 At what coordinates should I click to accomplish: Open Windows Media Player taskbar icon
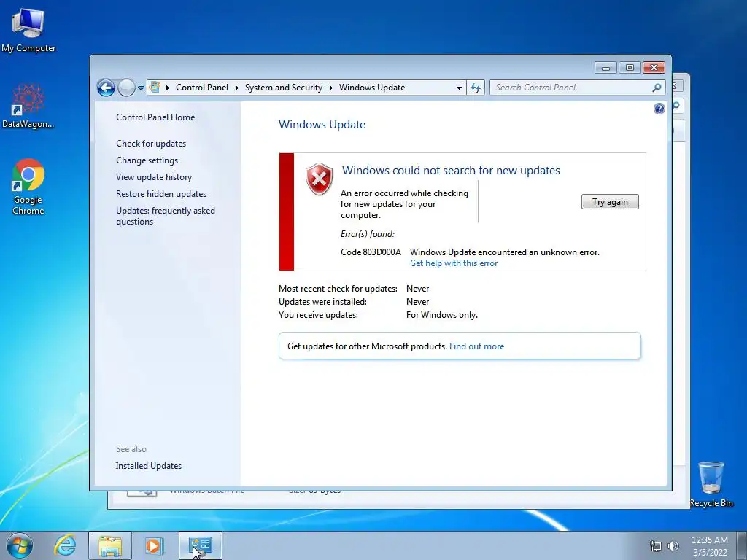coord(155,545)
